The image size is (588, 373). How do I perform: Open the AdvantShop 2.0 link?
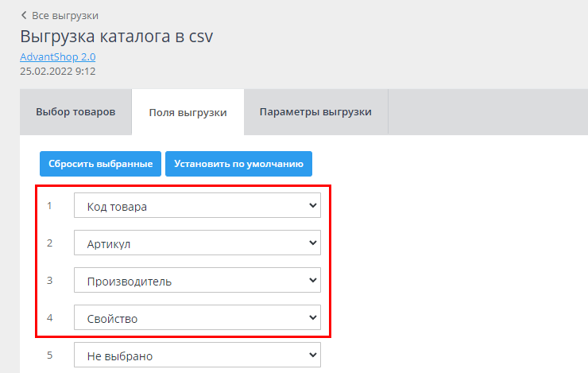[x=57, y=57]
